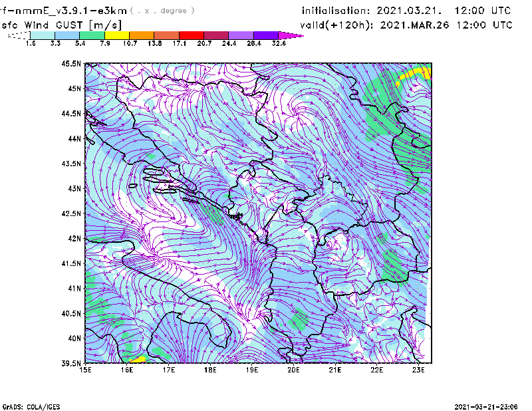532x411 pixels.
Task: Click the crimson 20.7–24.4 legend swatch
Action: (x=216, y=35)
